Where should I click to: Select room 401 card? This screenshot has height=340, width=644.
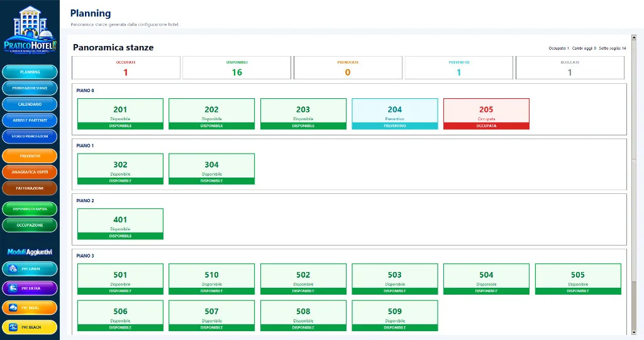120,224
